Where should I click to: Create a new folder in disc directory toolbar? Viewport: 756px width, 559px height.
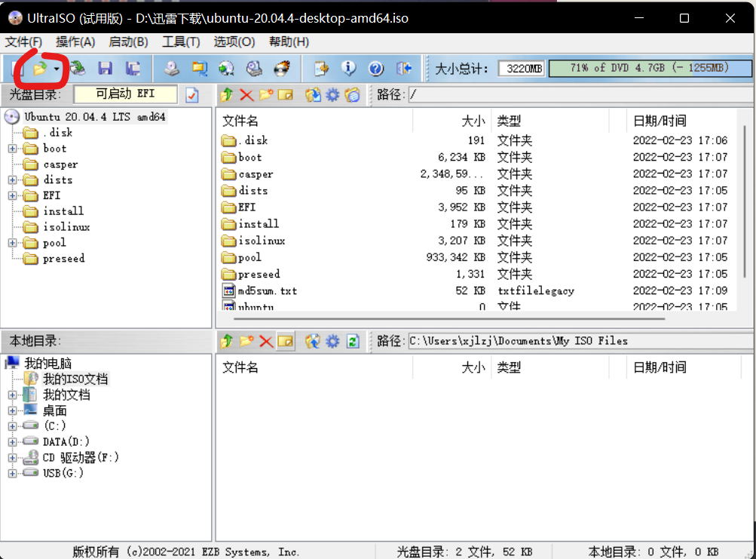265,94
